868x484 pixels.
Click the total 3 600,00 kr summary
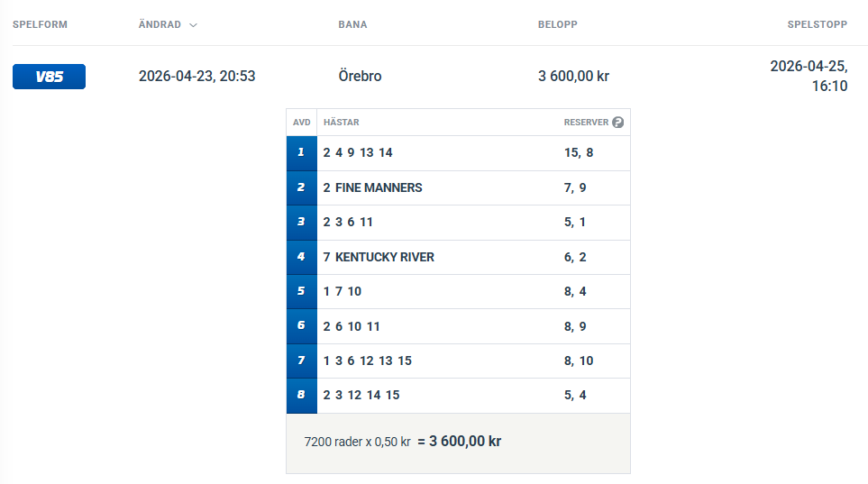point(460,442)
